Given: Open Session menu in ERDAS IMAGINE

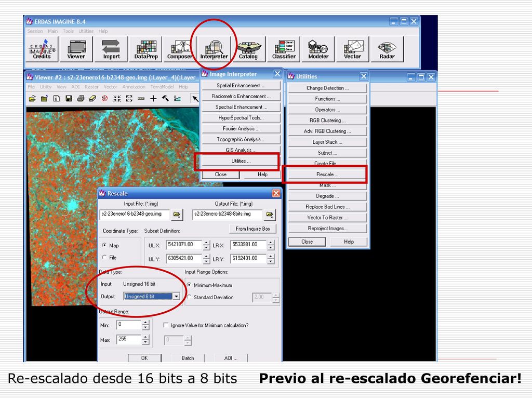Looking at the screenshot, I should point(35,31).
